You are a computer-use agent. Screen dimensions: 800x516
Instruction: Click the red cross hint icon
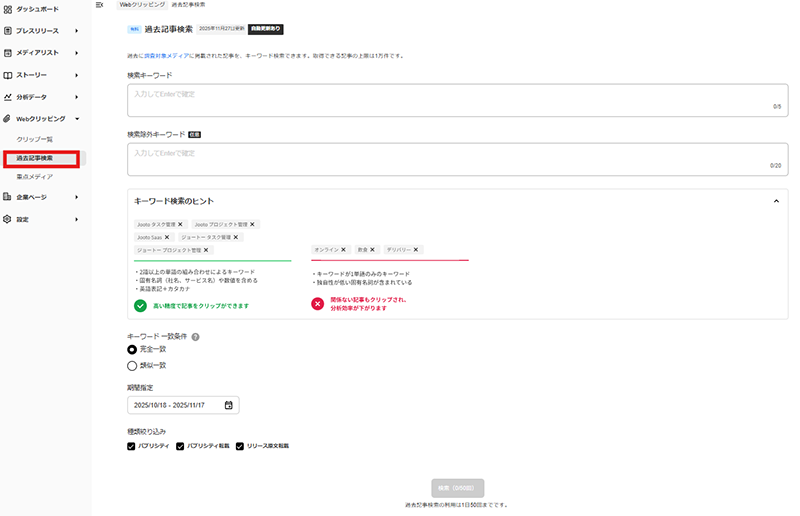(317, 304)
